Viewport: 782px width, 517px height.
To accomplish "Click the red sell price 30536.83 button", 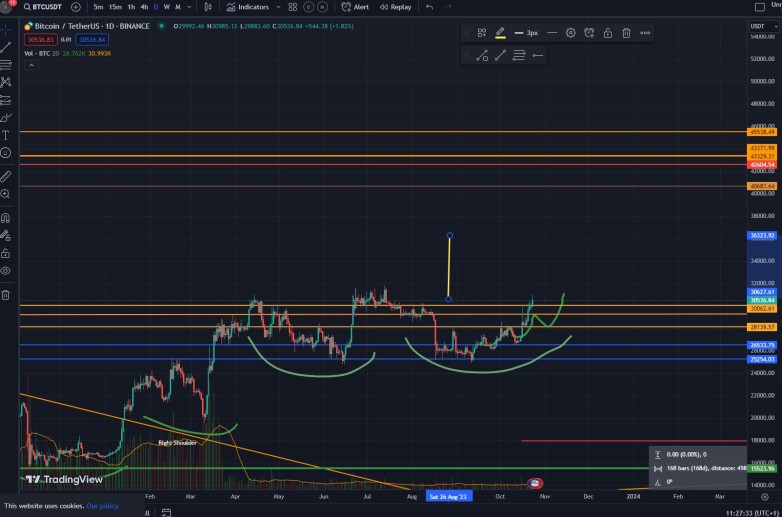I will tap(40, 39).
